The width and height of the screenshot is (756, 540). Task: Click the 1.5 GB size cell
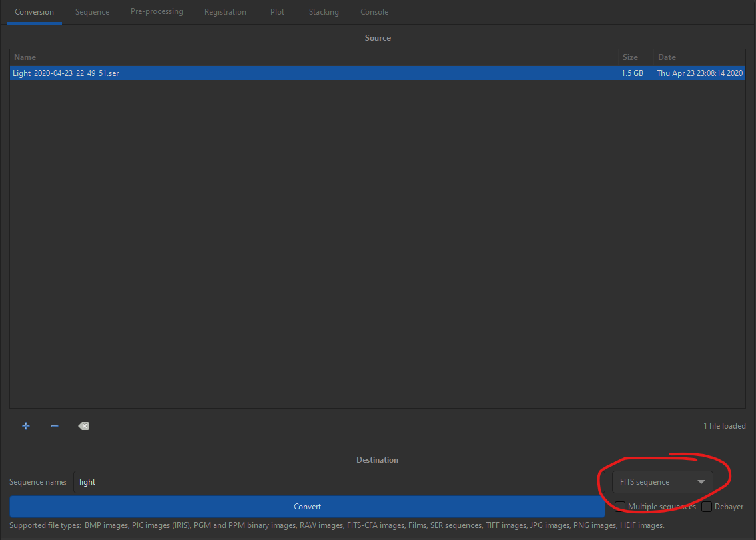[x=632, y=73]
